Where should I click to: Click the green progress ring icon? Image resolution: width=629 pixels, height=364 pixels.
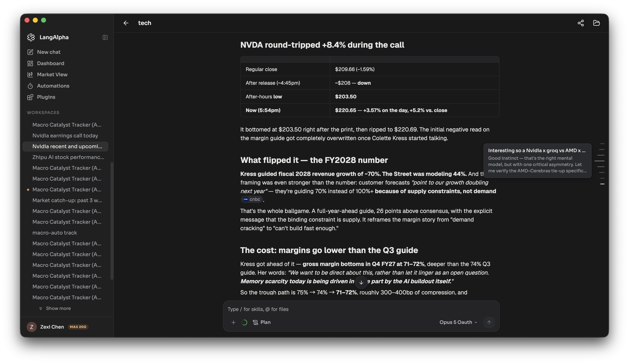click(x=244, y=322)
